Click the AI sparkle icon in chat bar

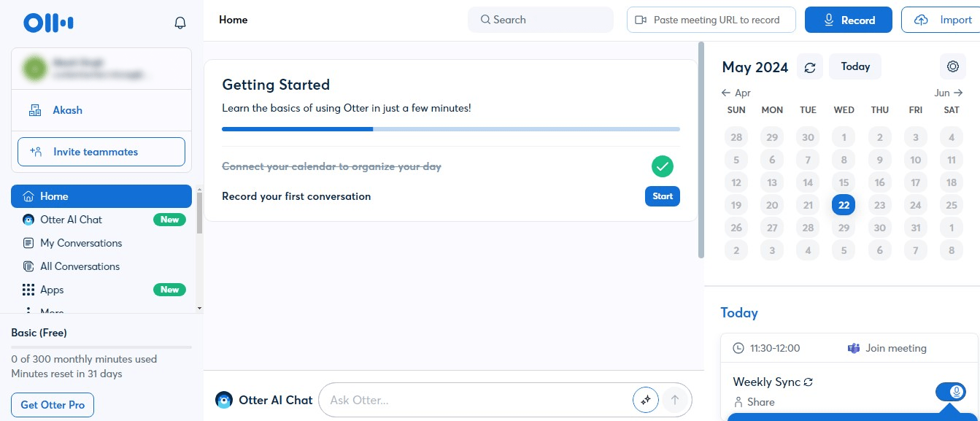[645, 400]
